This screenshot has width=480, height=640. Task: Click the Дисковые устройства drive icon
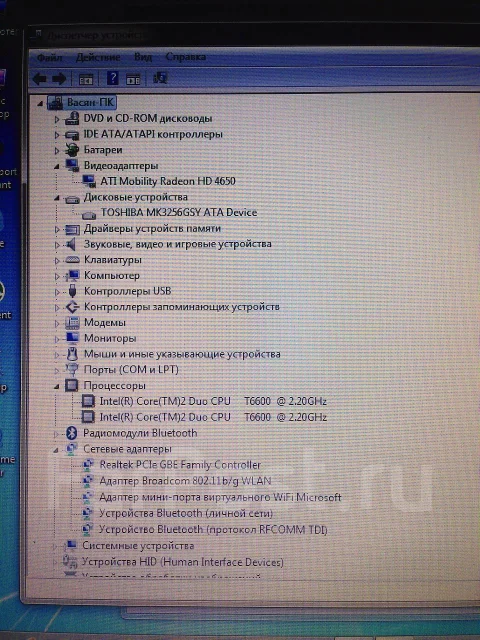(72, 199)
